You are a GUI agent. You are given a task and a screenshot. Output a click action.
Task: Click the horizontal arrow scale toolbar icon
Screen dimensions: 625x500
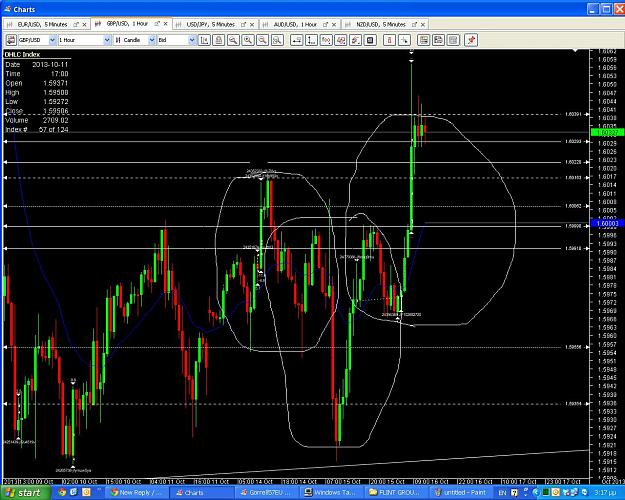coord(297,40)
